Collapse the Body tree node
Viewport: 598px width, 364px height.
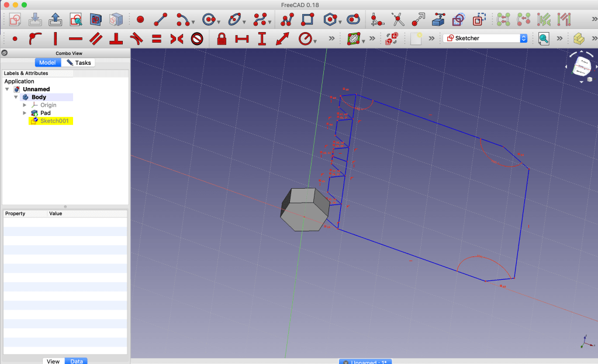coord(16,97)
